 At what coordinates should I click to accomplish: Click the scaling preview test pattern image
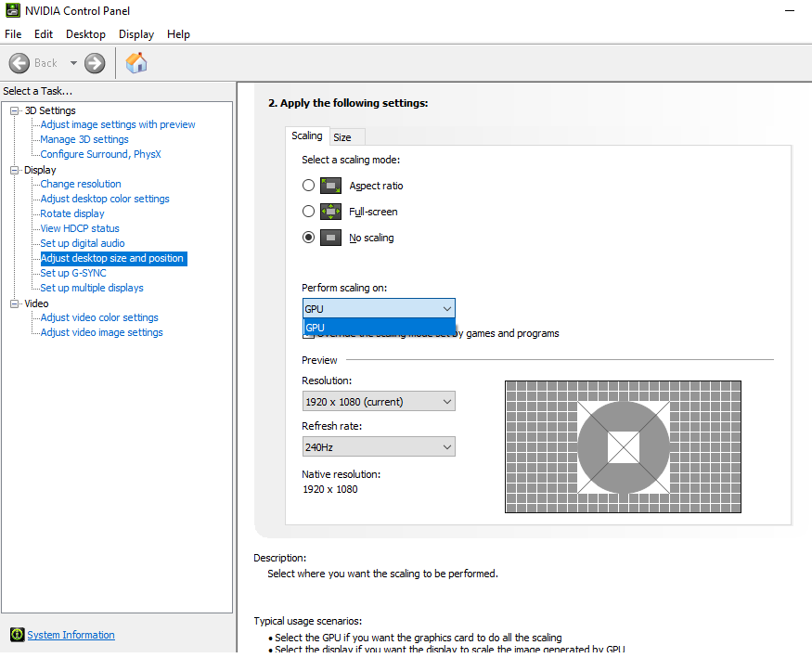[x=623, y=446]
